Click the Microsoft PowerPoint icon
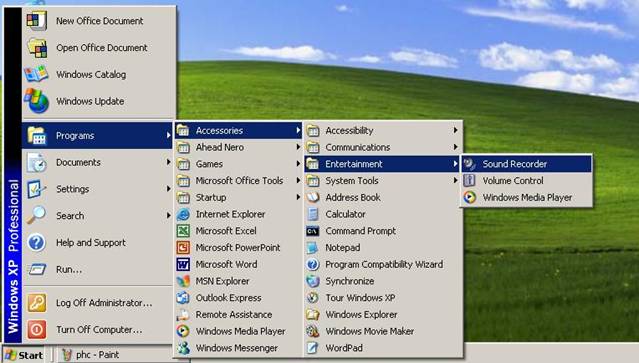 click(x=183, y=247)
